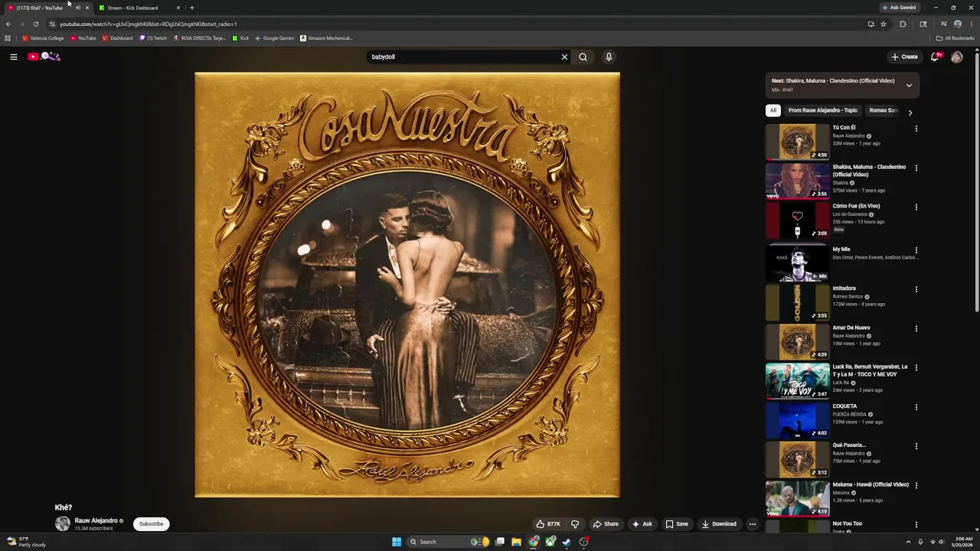Open the YouTube guide hamburger menu
The height and width of the screenshot is (551, 980).
coord(13,57)
